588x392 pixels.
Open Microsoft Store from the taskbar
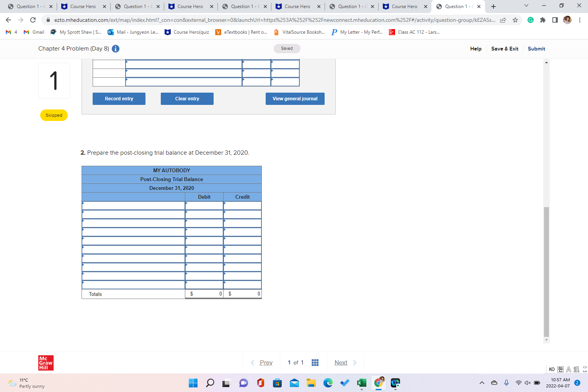tap(278, 383)
